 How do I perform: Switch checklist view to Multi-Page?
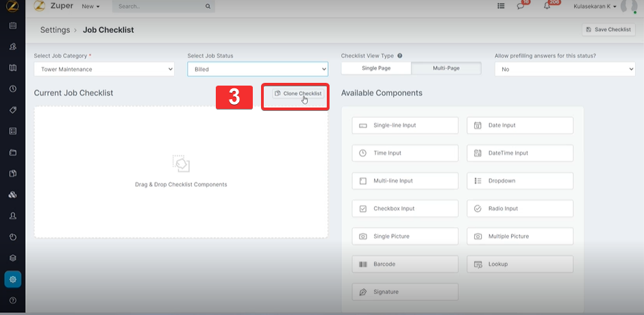tap(446, 68)
